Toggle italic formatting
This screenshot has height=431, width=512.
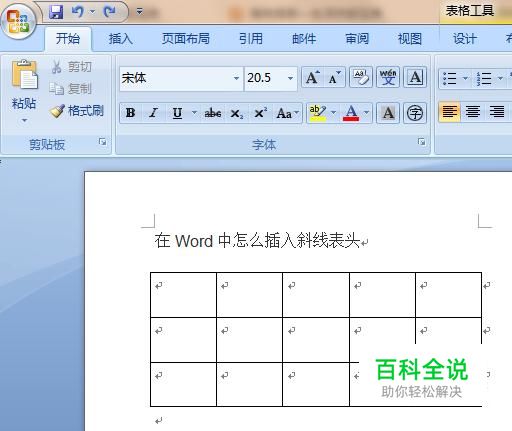click(153, 113)
